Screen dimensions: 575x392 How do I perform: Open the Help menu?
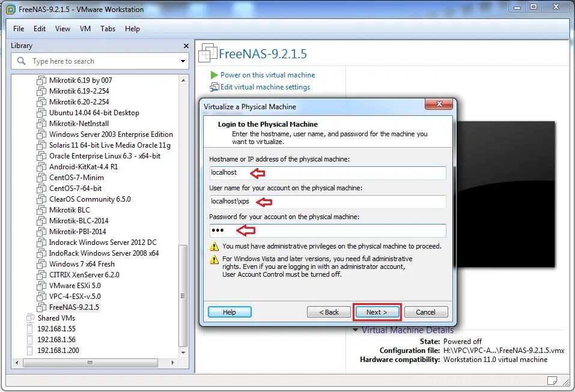(x=132, y=29)
